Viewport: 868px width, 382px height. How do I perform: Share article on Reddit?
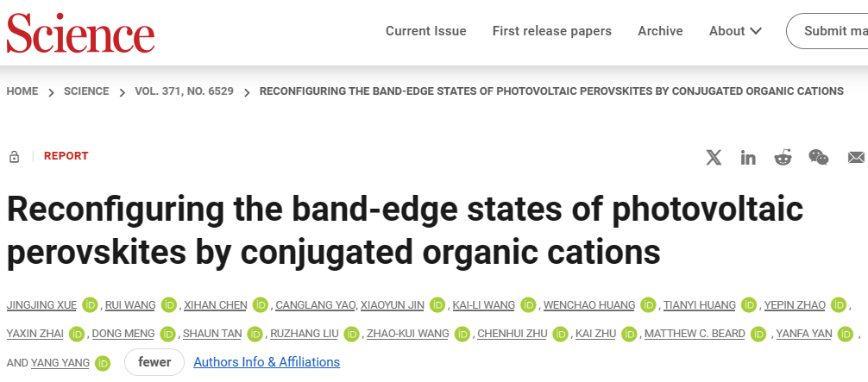click(783, 157)
